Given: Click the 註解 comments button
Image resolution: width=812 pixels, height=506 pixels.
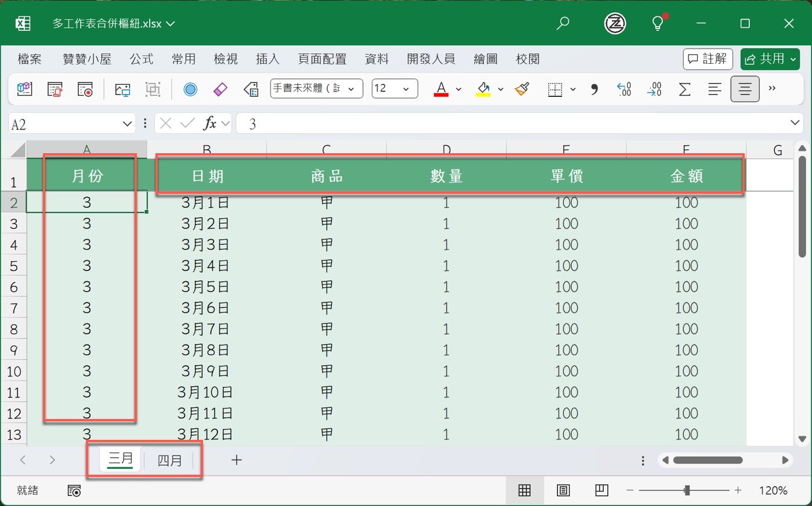Looking at the screenshot, I should coord(708,59).
